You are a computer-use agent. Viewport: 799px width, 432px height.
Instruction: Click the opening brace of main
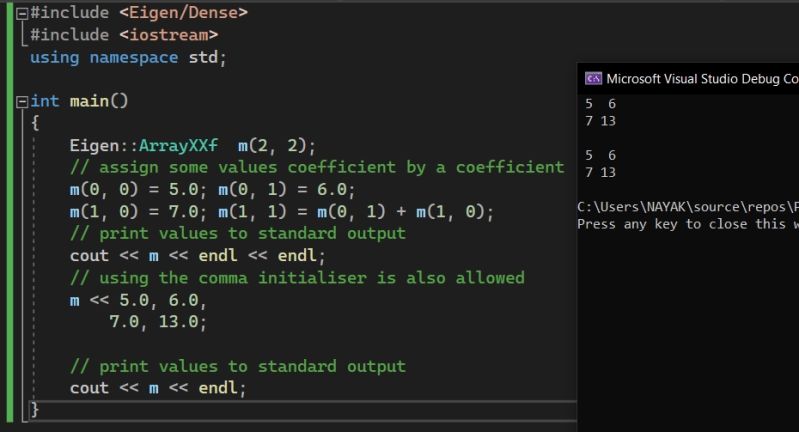click(x=35, y=123)
